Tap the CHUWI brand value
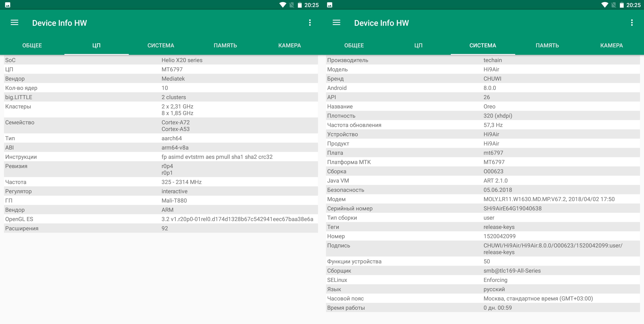The width and height of the screenshot is (644, 324). coord(492,79)
